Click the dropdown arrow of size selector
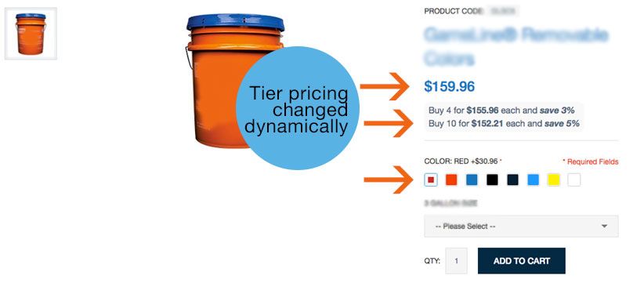The width and height of the screenshot is (644, 301). pos(604,227)
